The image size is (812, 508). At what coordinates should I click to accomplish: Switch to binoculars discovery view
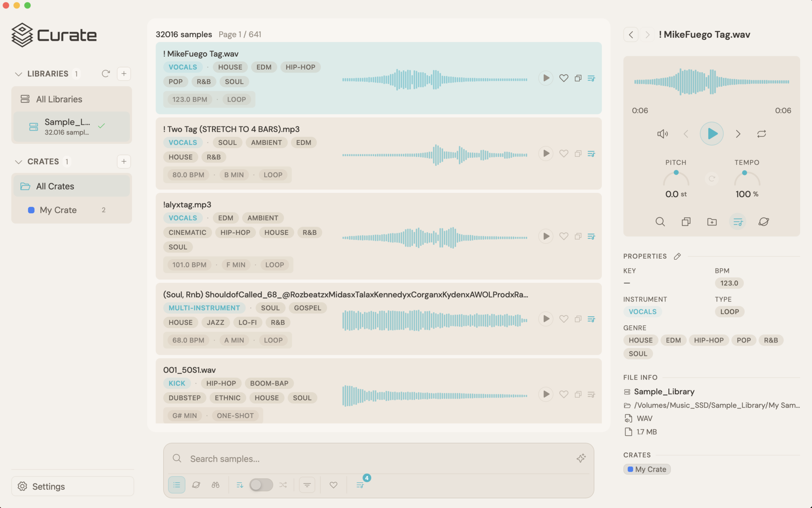[215, 485]
